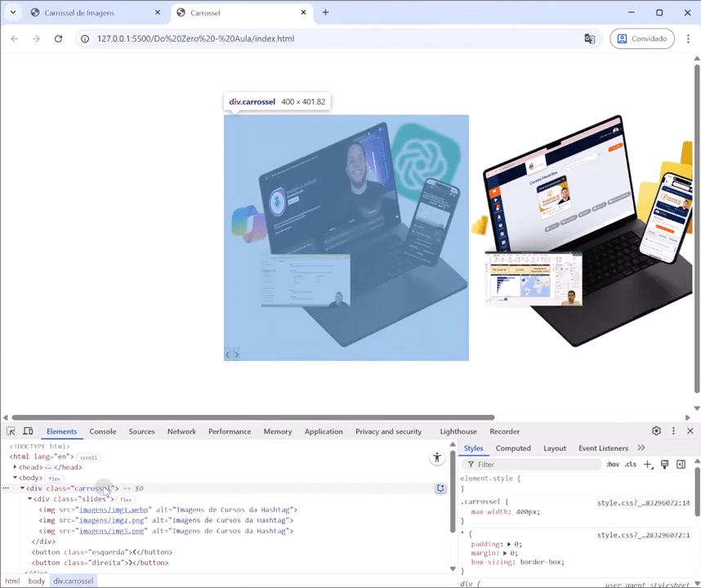Screen dimensions: 701x588
Task: Open the element classes .cls editor
Action: (630, 464)
